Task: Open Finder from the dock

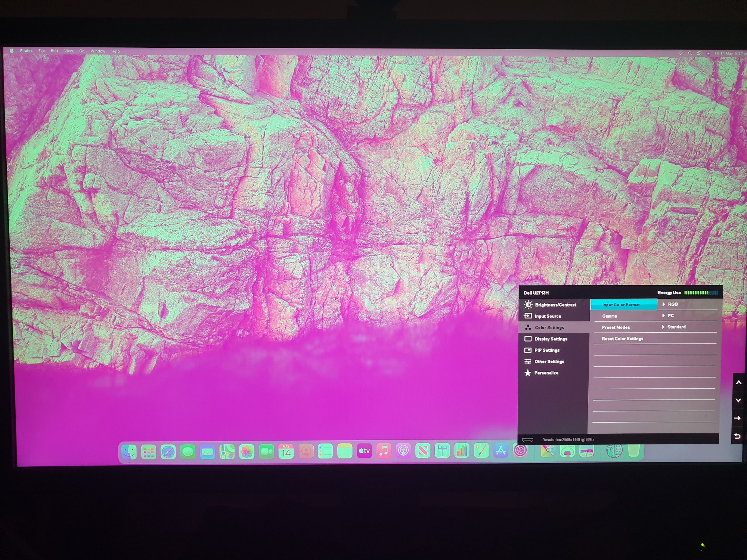Action: point(129,452)
